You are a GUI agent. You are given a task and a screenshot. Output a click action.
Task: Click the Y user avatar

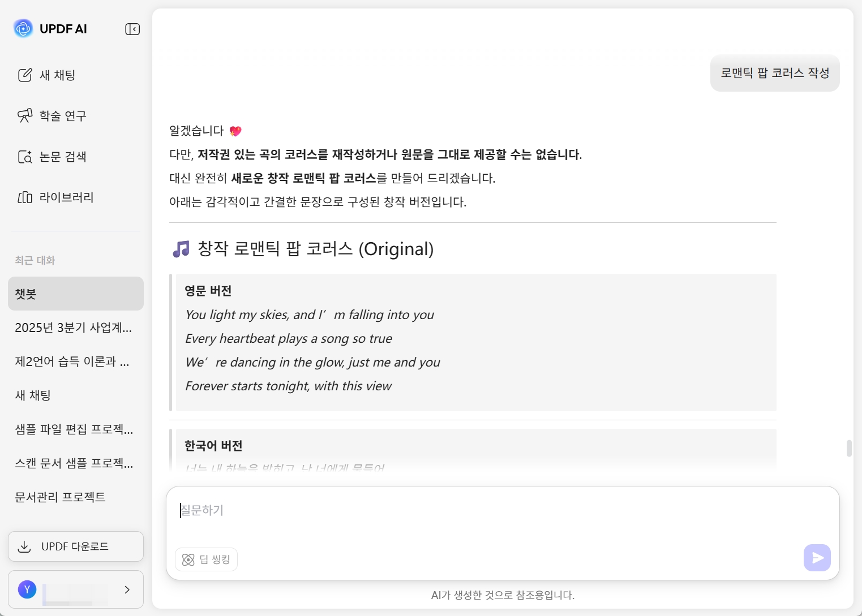[27, 589]
